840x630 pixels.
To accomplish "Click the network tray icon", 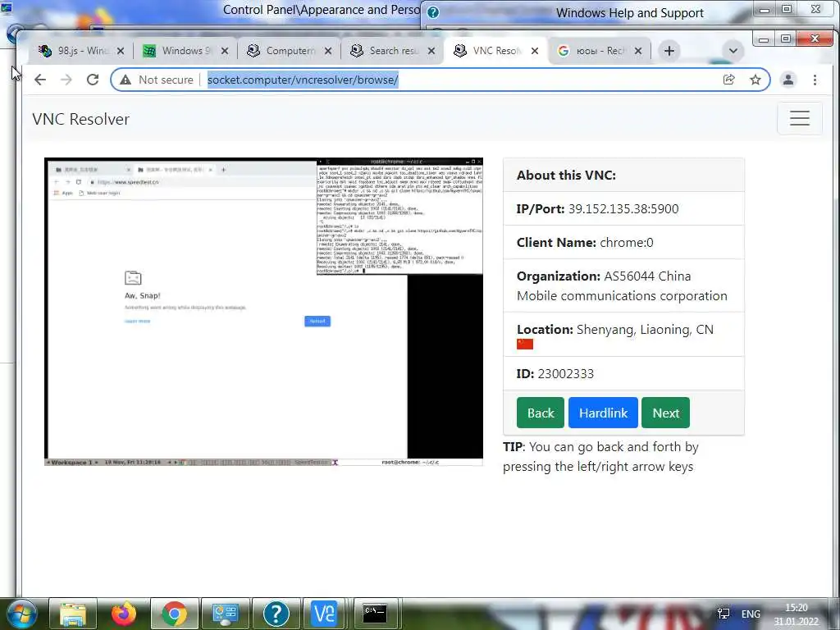I will point(724,614).
